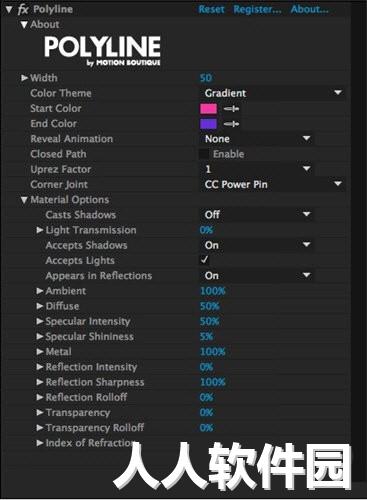Expand the Specular Shininess triangle
Image resolution: width=367 pixels, height=500 pixels.
40,336
